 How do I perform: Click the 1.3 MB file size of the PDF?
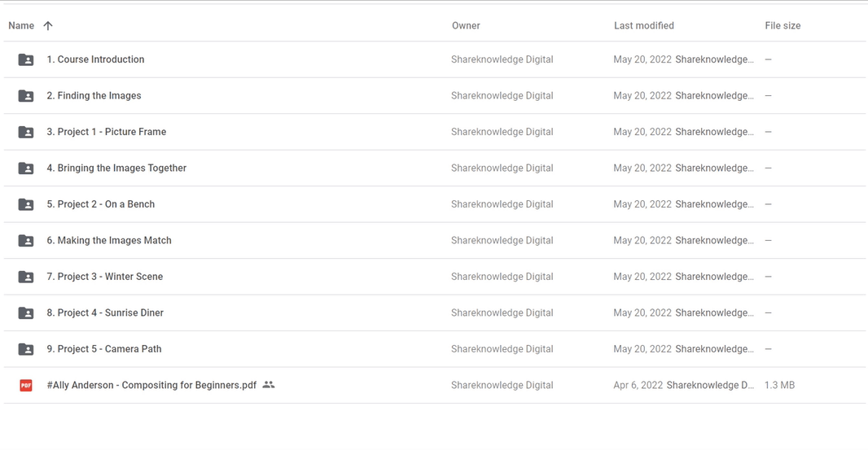(779, 386)
